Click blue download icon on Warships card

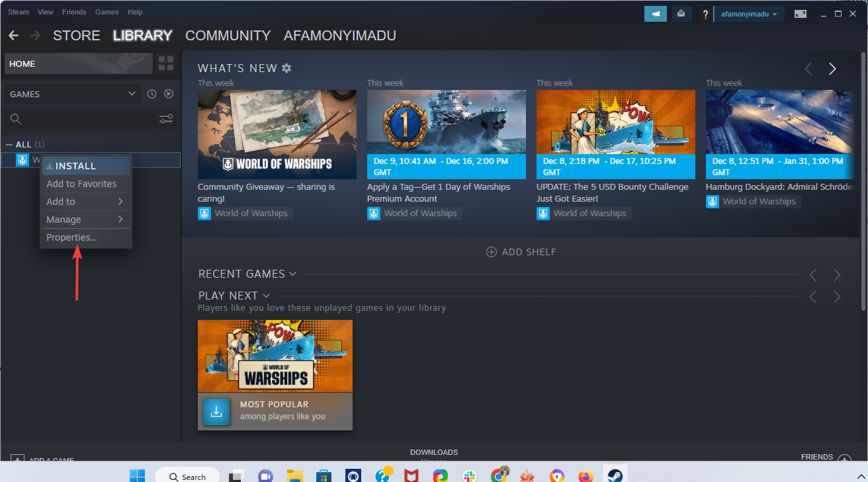(x=216, y=411)
